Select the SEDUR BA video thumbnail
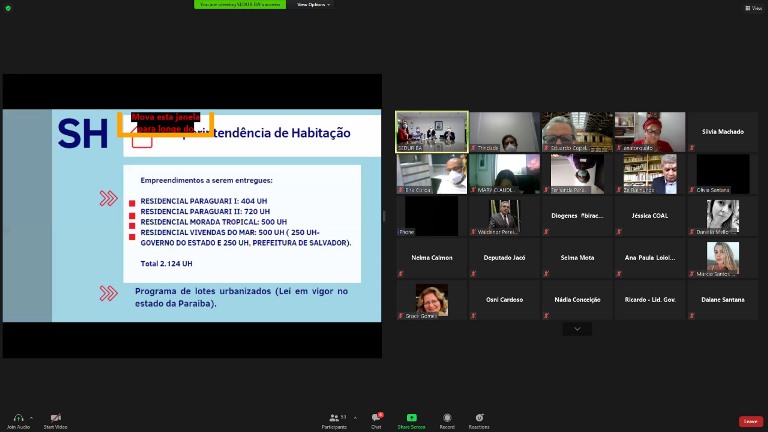Screen dimensions: 768x432 (x=432, y=132)
